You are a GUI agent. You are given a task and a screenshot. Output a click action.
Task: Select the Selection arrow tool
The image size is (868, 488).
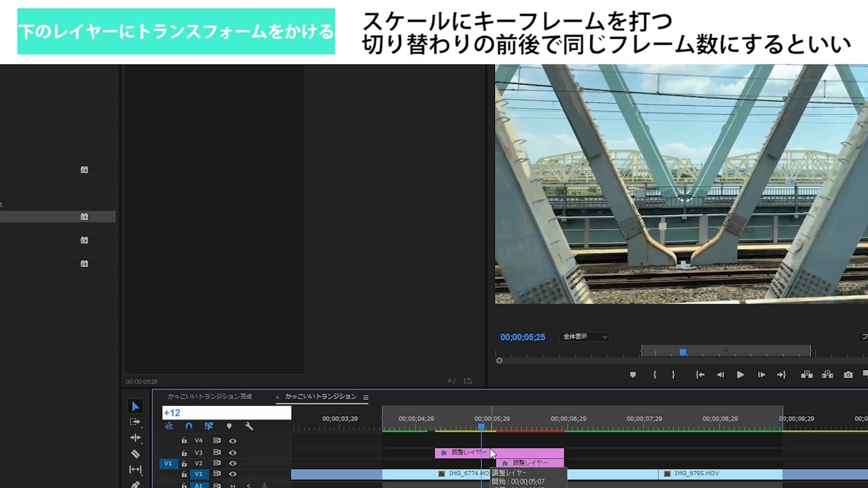(136, 406)
